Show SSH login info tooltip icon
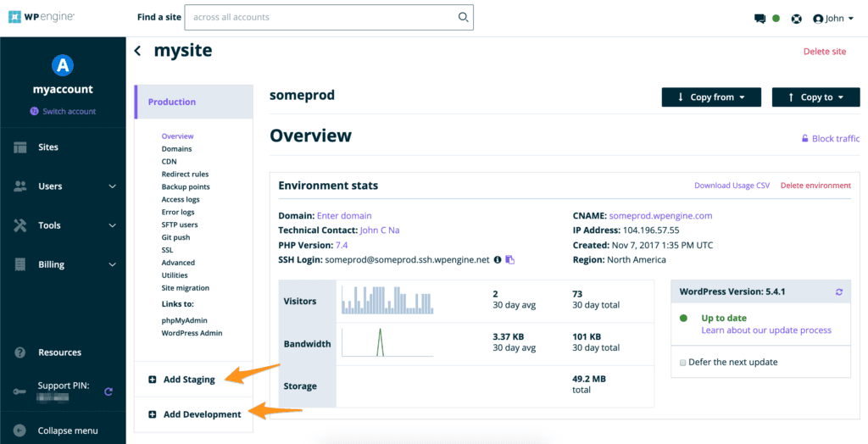 point(498,260)
